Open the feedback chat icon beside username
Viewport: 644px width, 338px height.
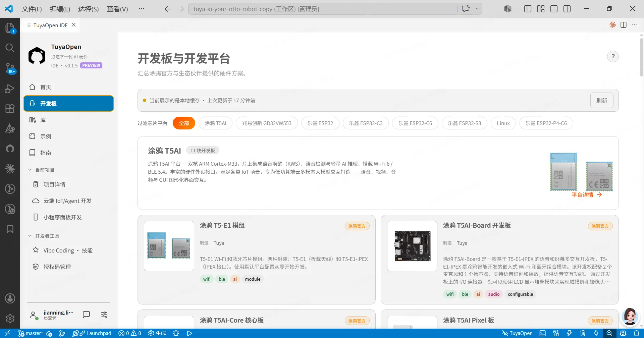coord(86,315)
